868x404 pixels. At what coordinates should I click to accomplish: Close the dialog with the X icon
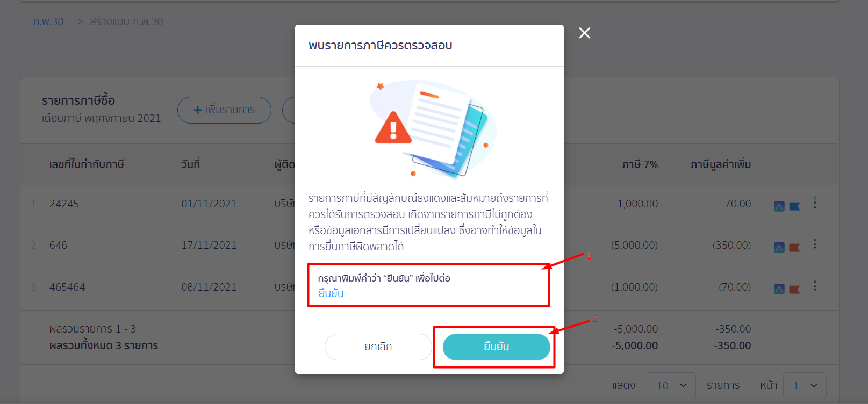pyautogui.click(x=584, y=33)
